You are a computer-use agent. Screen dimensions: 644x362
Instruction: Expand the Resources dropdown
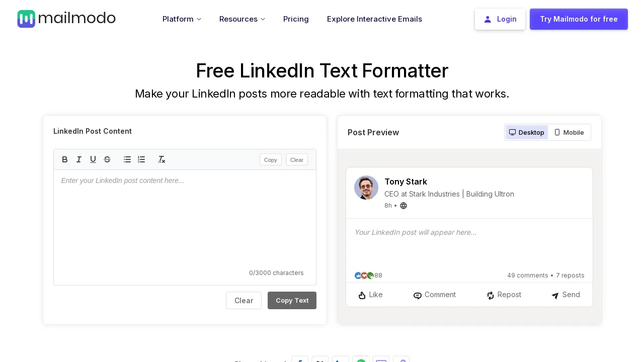click(242, 19)
